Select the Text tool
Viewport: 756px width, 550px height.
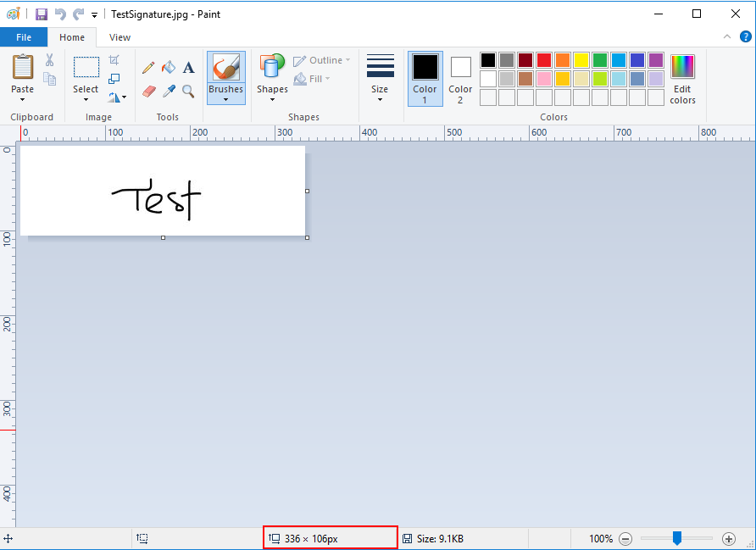coord(188,68)
